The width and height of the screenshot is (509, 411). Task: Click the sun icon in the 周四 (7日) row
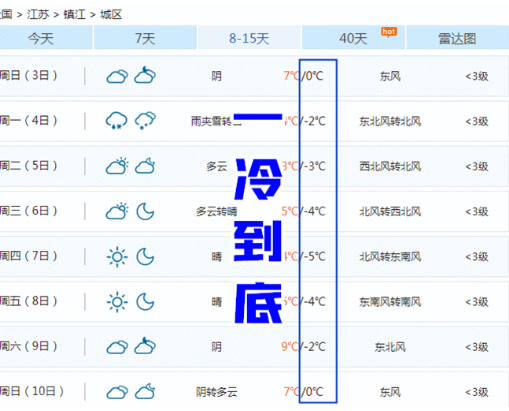(117, 257)
